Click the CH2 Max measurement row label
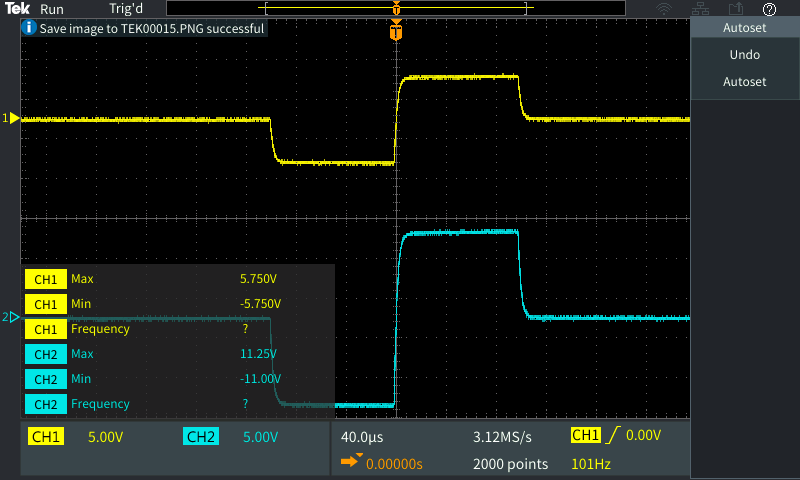Viewport: 800px width, 480px height. pos(82,354)
